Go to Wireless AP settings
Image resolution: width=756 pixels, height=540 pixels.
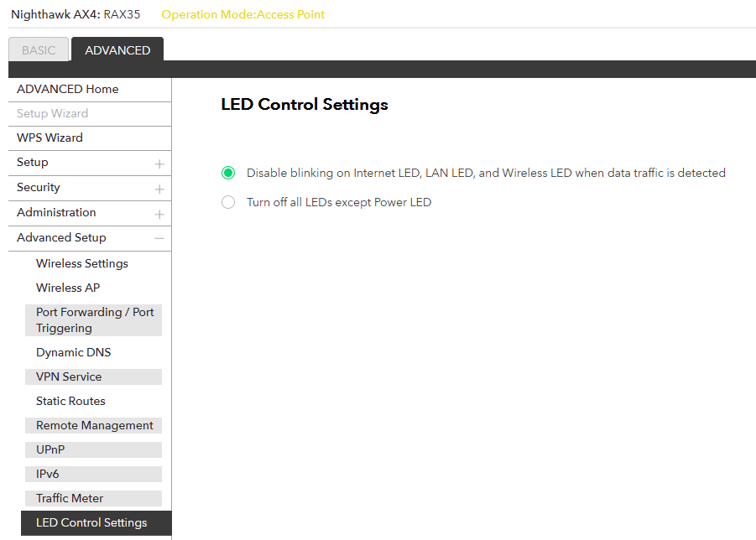68,288
